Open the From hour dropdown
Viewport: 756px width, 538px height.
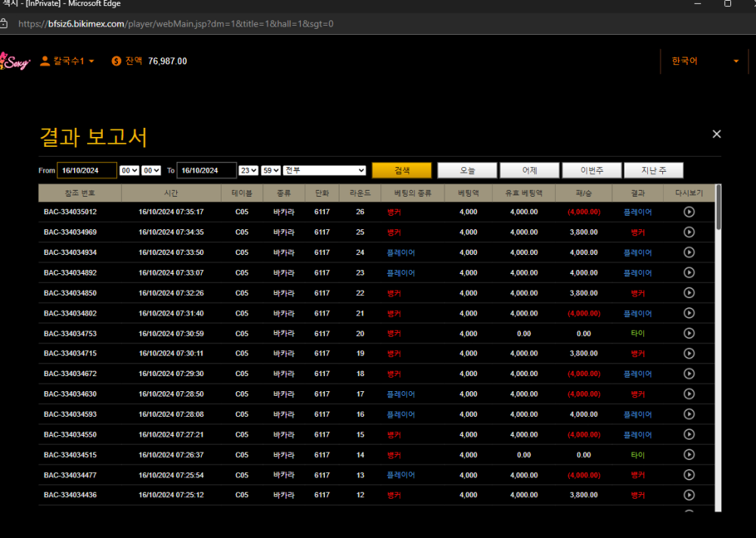(129, 170)
